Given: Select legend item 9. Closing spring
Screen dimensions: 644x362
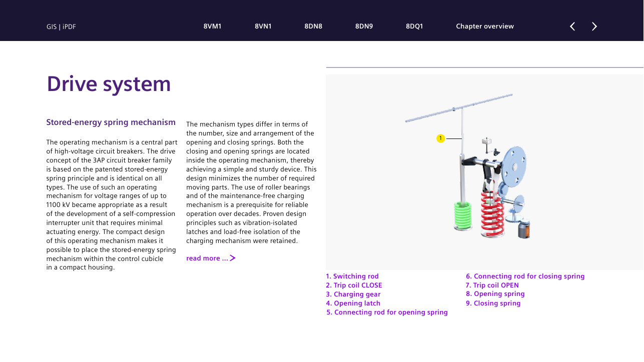Looking at the screenshot, I should click(493, 303).
